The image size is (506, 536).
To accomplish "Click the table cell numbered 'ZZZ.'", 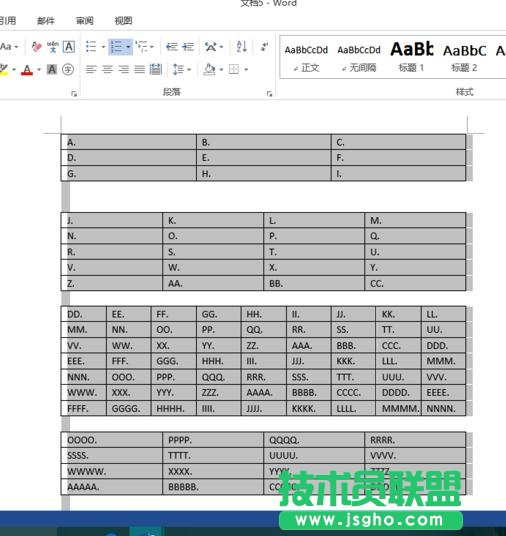I will tap(218, 393).
